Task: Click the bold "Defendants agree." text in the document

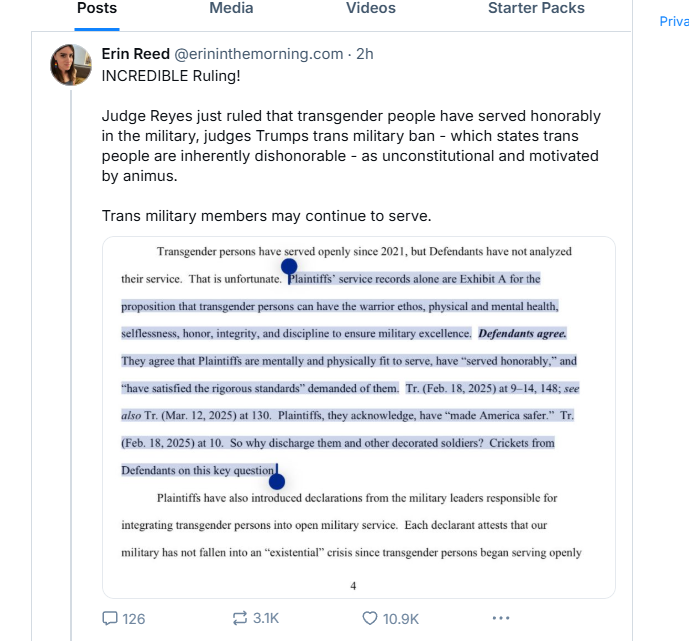Action: (x=523, y=333)
